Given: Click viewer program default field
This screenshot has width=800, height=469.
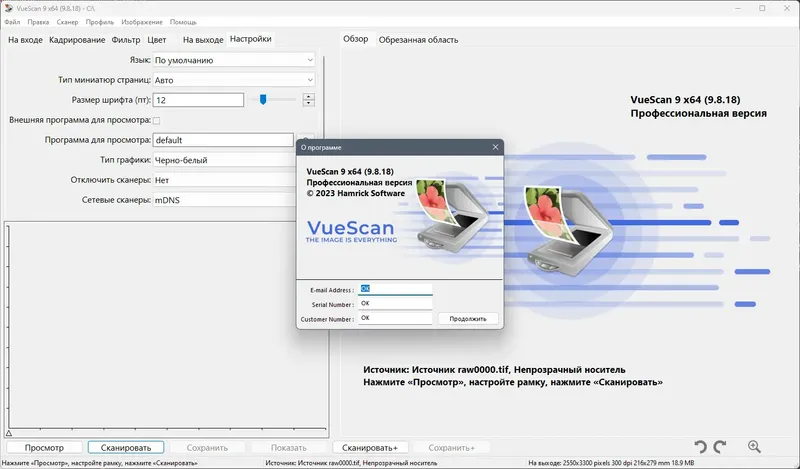Looking at the screenshot, I should point(223,140).
